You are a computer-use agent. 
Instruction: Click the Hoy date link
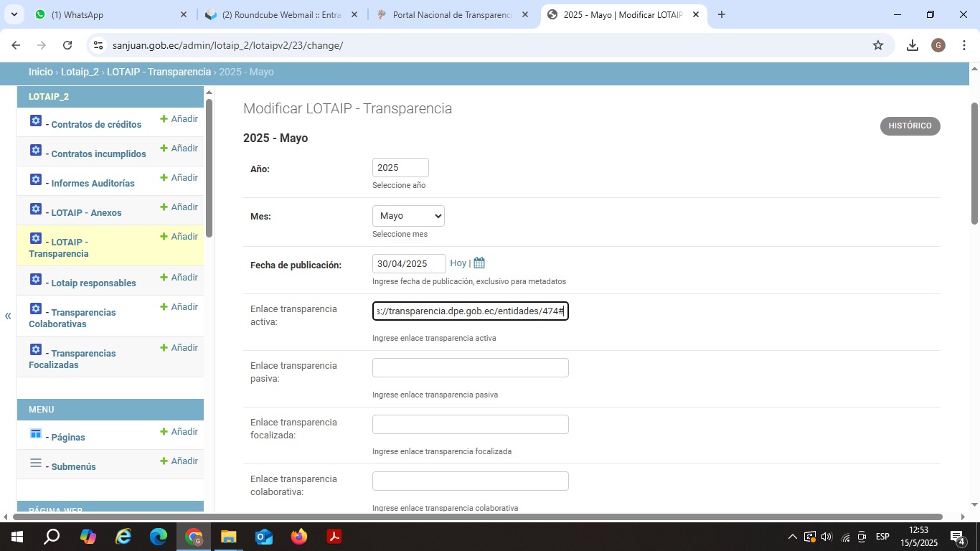(458, 263)
